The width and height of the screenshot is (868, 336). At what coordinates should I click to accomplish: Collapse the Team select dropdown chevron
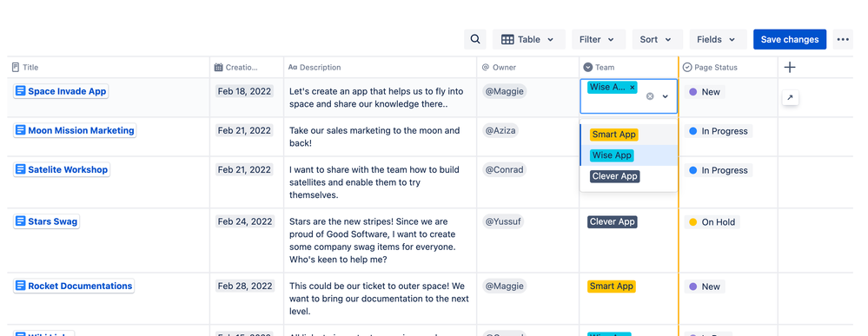666,96
